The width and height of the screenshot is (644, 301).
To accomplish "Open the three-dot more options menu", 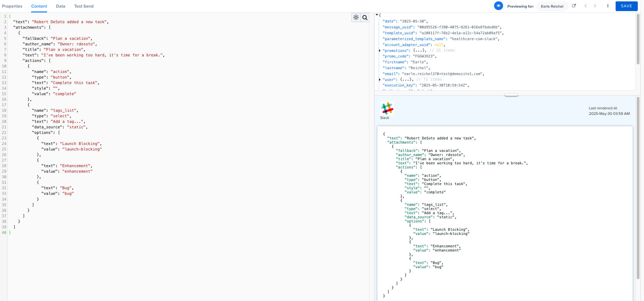I will [x=608, y=6].
